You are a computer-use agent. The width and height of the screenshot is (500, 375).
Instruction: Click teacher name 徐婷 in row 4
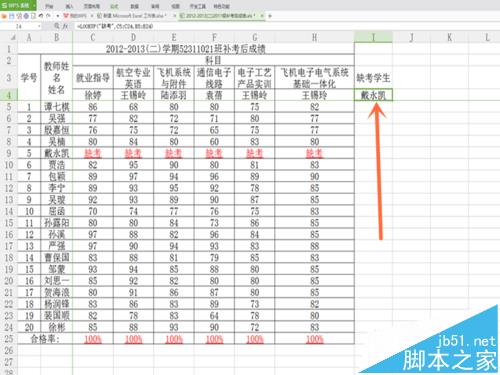[x=93, y=95]
